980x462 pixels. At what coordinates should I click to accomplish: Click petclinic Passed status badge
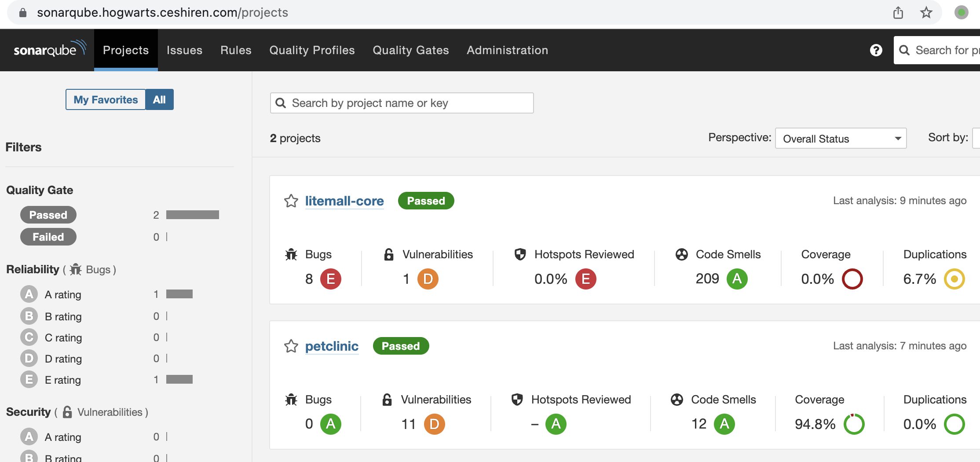coord(401,346)
